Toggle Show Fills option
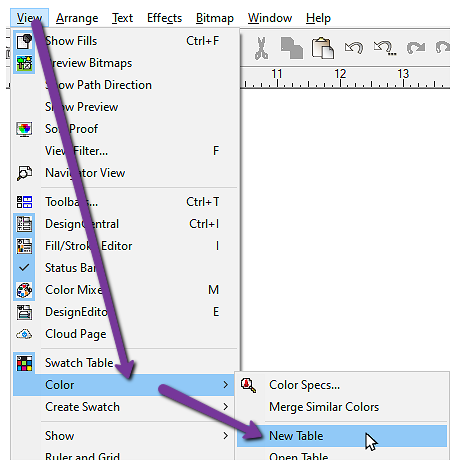Viewport: 454px width, 465px height. (x=125, y=41)
